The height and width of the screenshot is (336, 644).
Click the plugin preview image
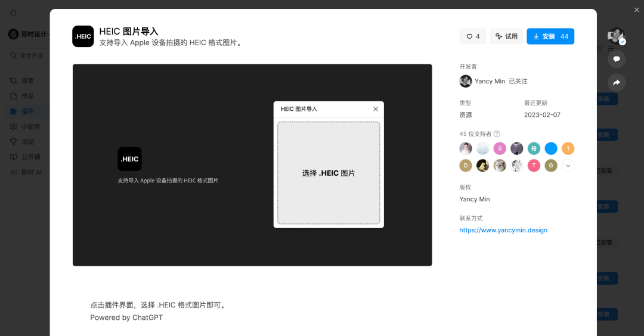tap(252, 165)
